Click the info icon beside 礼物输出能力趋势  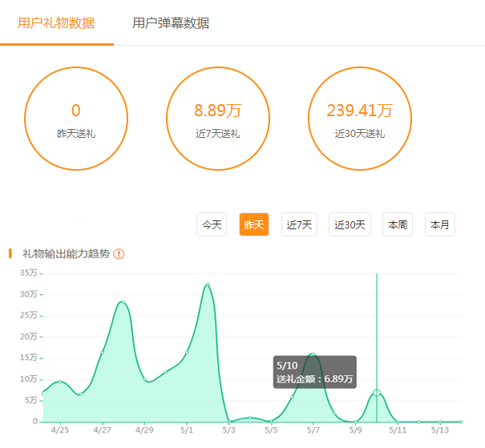point(119,254)
